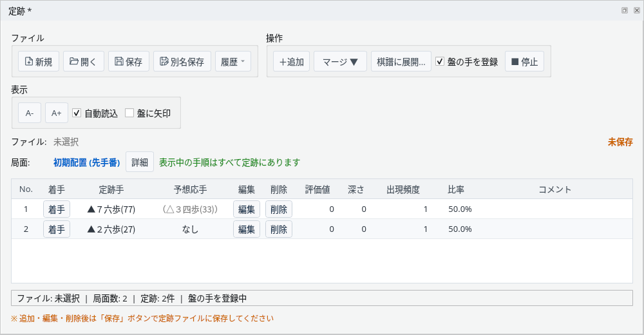The image size is (644, 335).
Task: Click the 評価値 column header
Action: coord(317,189)
